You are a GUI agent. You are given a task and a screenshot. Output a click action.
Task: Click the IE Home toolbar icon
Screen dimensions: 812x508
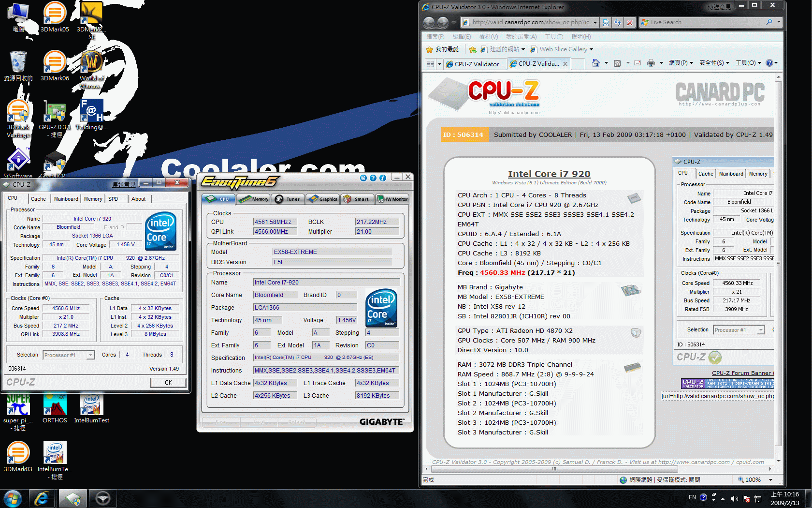[x=596, y=63]
